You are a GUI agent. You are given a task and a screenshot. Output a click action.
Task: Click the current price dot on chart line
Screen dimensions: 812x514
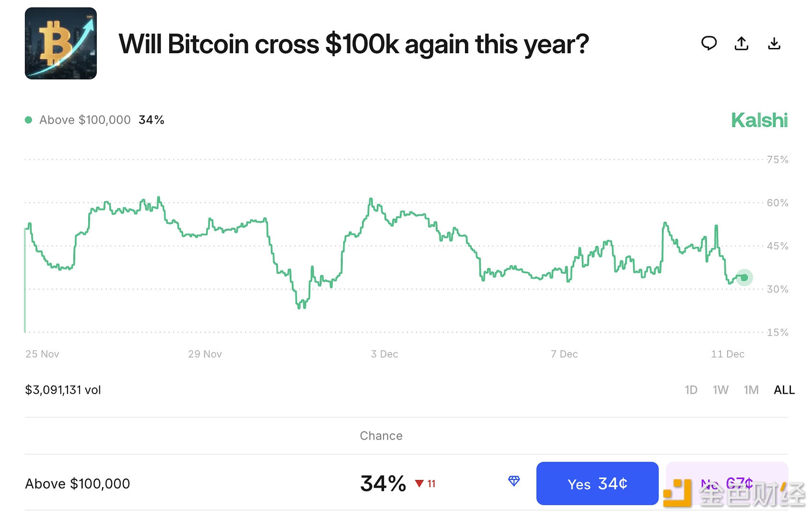(x=744, y=277)
